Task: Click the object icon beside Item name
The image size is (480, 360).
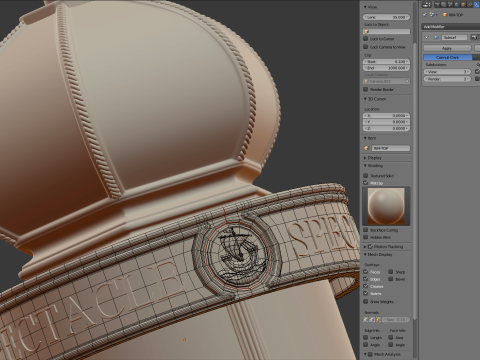Action: (x=366, y=148)
